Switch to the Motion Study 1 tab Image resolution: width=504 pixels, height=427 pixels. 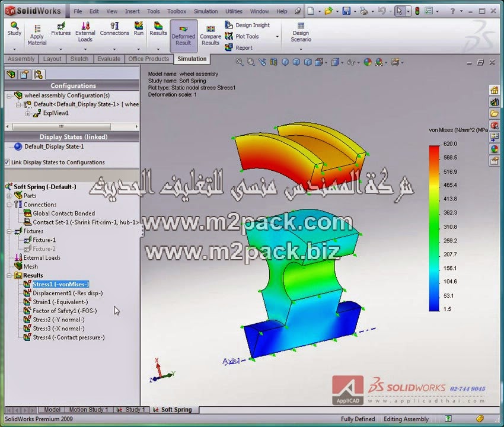(88, 410)
